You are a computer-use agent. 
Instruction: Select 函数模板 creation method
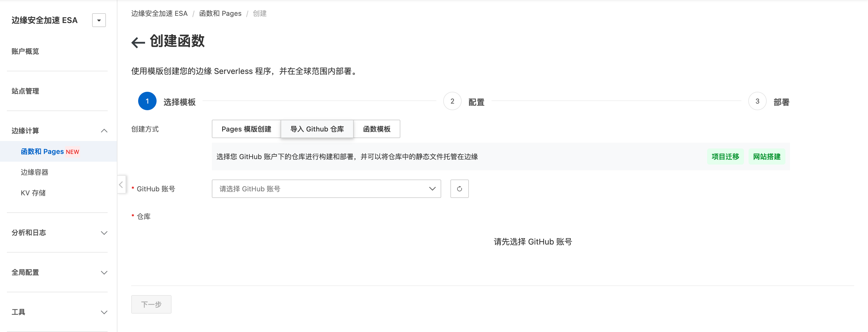(x=376, y=129)
